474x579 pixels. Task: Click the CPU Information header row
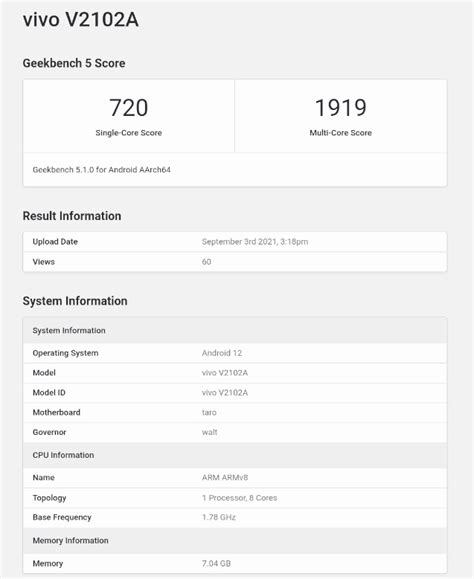[235, 455]
